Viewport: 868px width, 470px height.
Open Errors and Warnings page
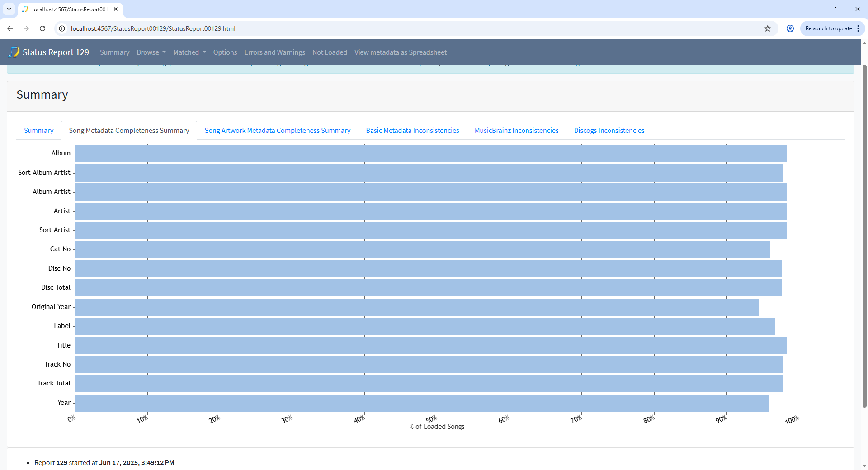point(275,52)
